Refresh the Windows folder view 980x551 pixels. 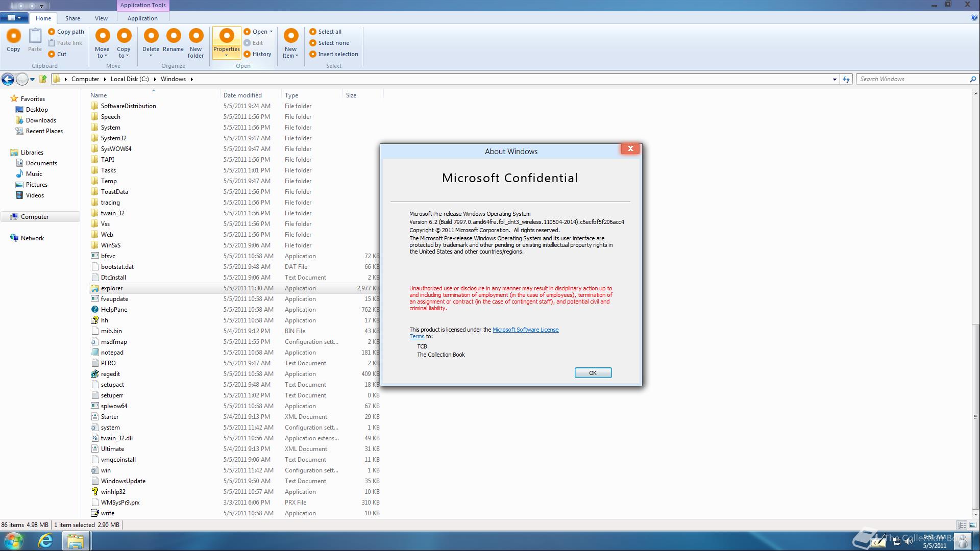click(x=846, y=79)
